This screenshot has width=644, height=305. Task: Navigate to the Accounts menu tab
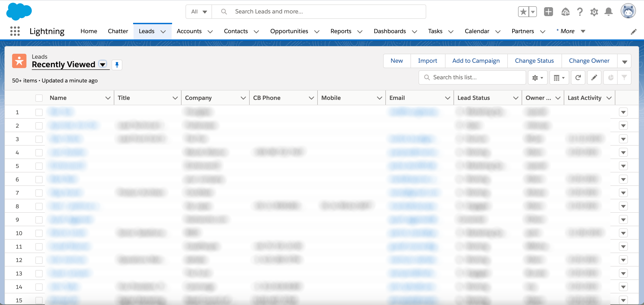(x=189, y=31)
